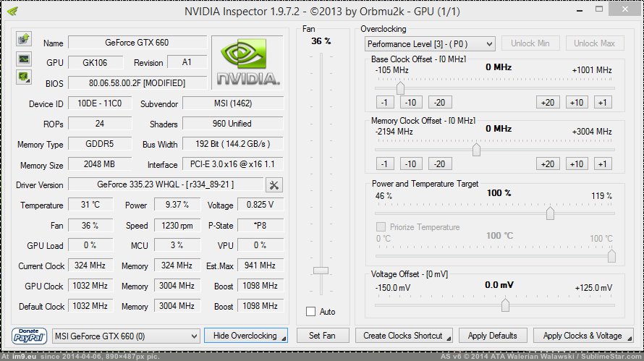This screenshot has height=361, width=644.
Task: Open the Performance Level dropdown
Action: click(x=430, y=44)
